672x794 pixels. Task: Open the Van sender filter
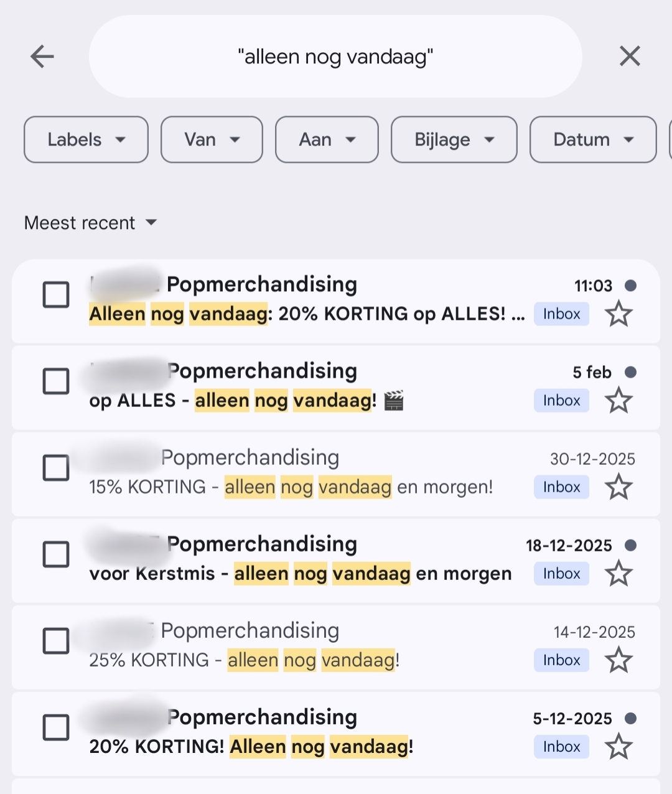[x=212, y=139]
